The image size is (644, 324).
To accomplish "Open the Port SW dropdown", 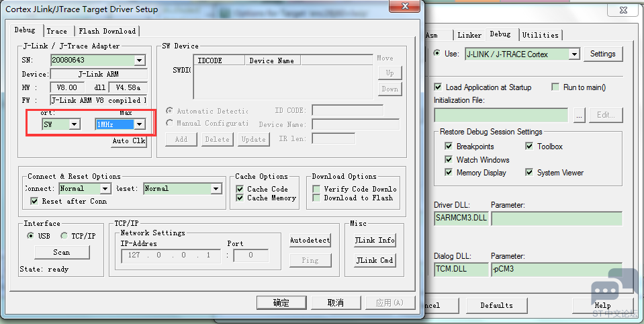I will point(75,124).
